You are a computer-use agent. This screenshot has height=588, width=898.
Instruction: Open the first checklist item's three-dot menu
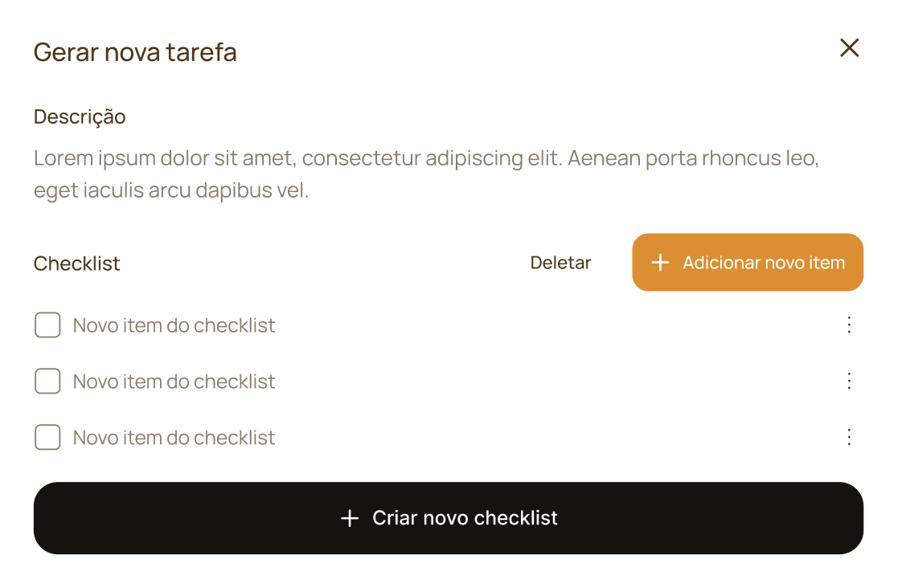click(x=849, y=325)
